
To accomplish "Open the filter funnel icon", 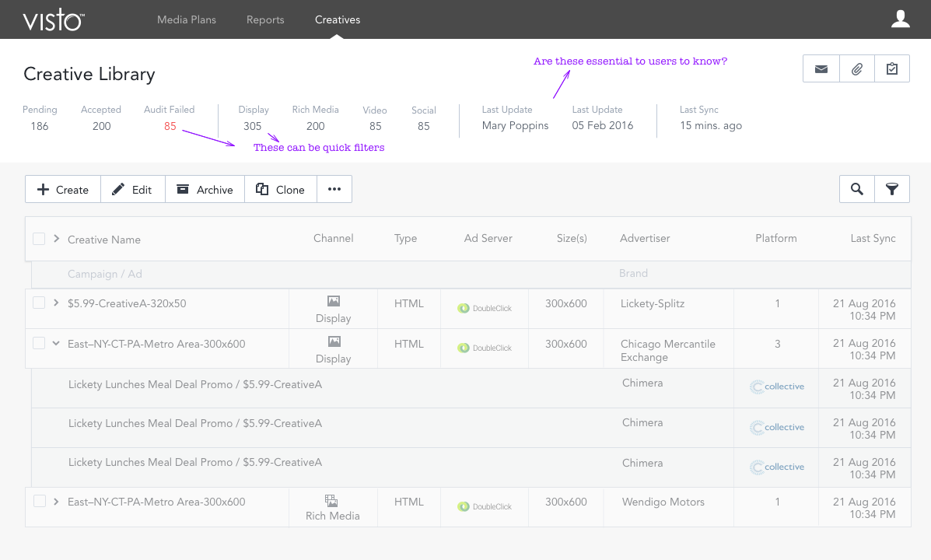I will (x=892, y=189).
